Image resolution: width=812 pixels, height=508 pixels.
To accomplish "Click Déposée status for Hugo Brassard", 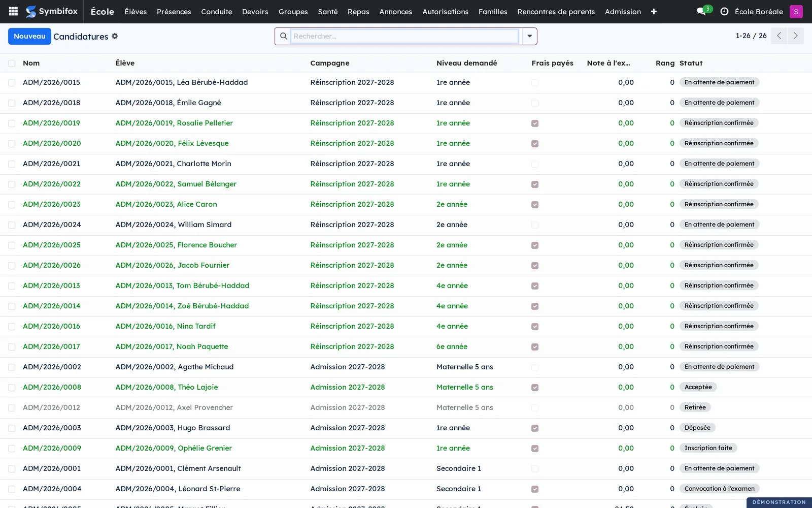I will coord(697,428).
